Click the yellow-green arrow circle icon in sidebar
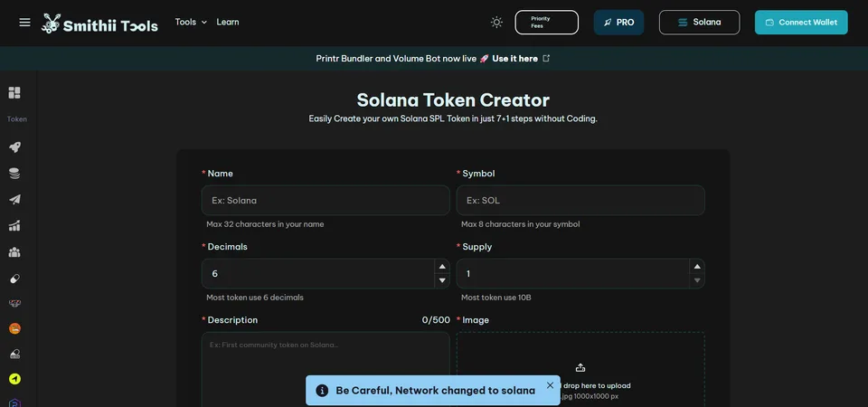The width and height of the screenshot is (868, 407). (x=14, y=379)
